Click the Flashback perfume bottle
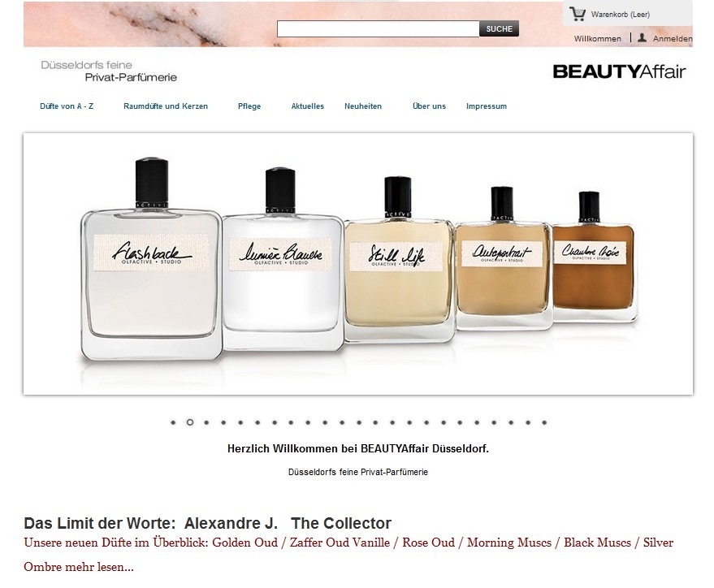 point(151,259)
